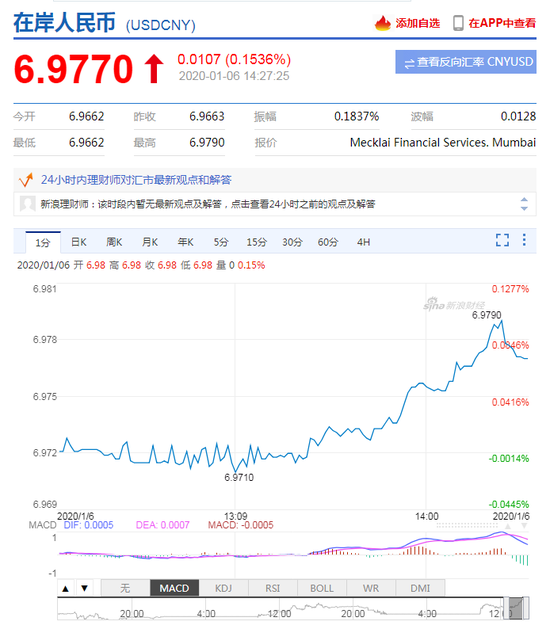Click the phone icon beside 在APP中查看
The height and width of the screenshot is (629, 550).
coord(458,23)
